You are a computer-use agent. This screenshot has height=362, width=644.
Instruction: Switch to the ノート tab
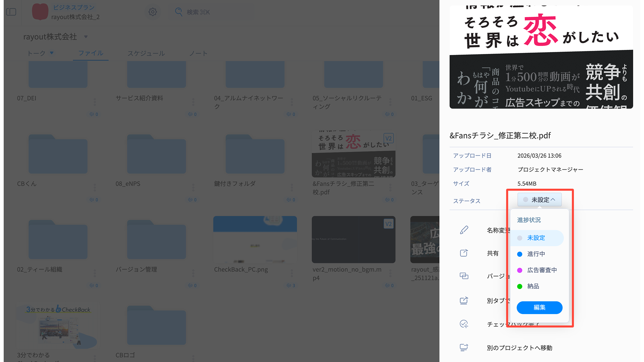coord(198,53)
